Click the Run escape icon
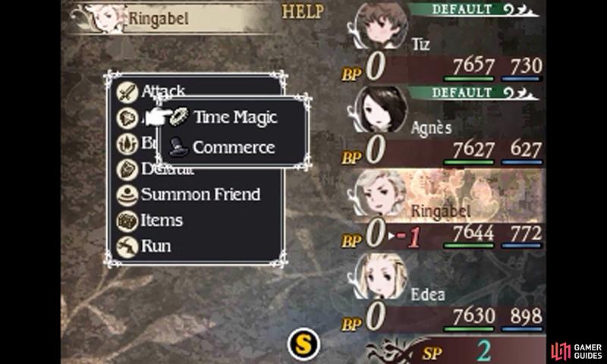 tap(127, 246)
